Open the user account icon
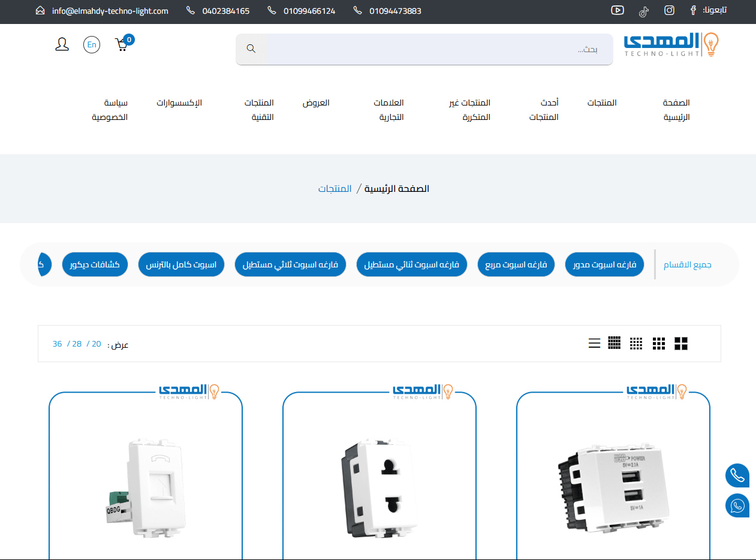 62,44
